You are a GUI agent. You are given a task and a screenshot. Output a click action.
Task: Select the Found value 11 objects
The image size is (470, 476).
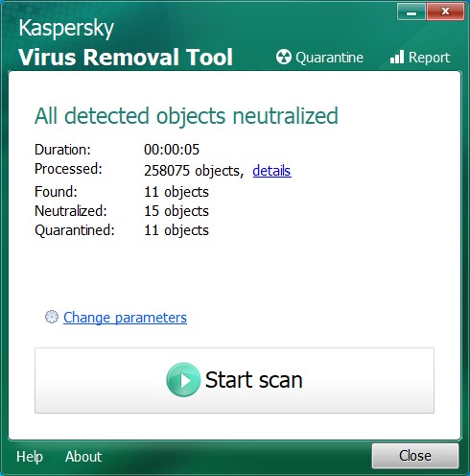pyautogui.click(x=176, y=192)
